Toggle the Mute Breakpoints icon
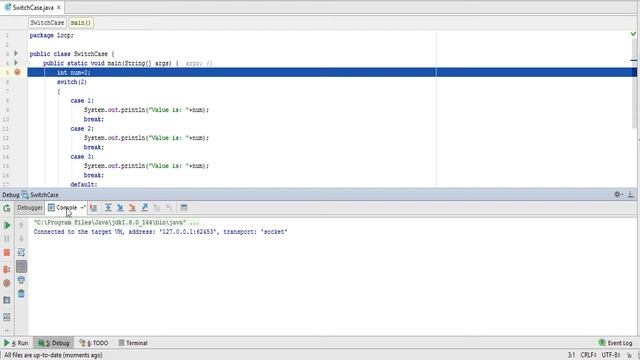This screenshot has height=360, width=640. click(x=7, y=283)
